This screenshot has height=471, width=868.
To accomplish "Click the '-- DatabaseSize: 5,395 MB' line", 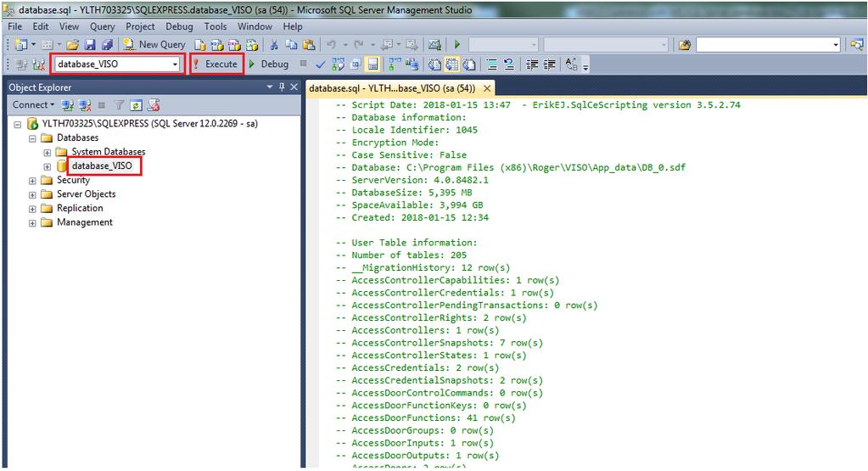I will [x=404, y=193].
